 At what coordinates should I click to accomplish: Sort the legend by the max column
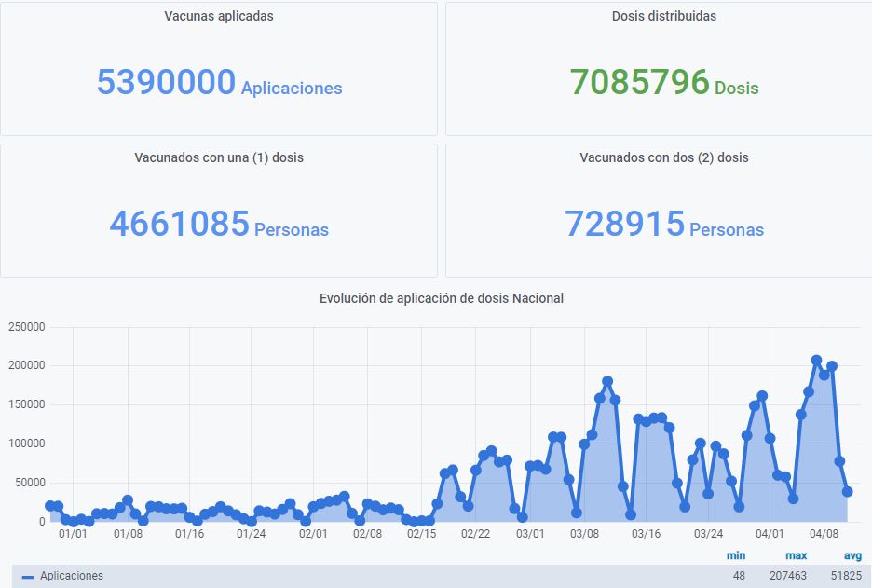796,555
